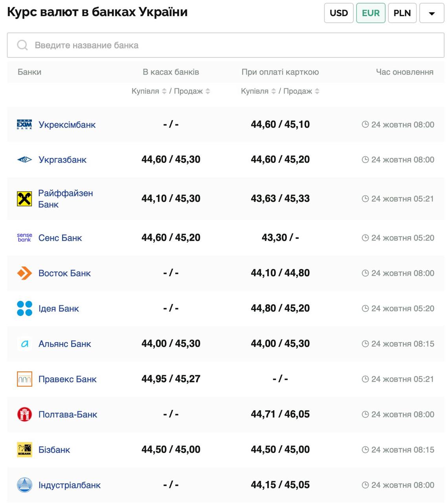The width and height of the screenshot is (448, 503).
Task: Click the Raiffeisen Bank yellow logo
Action: tap(24, 199)
